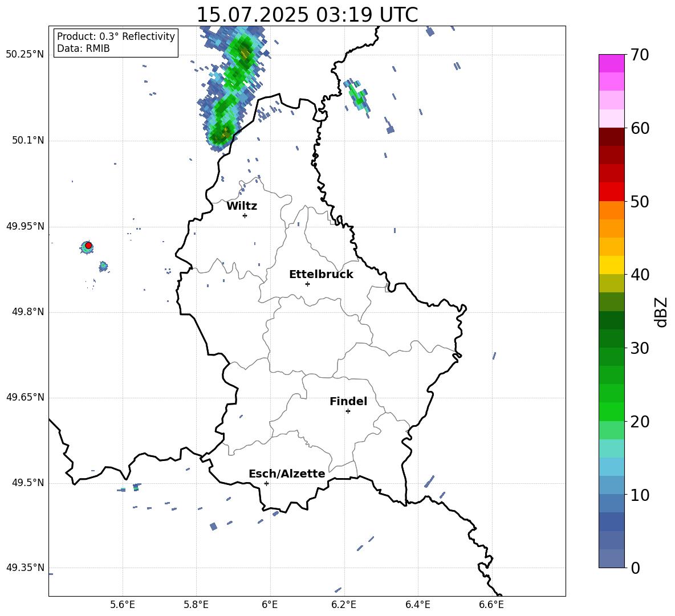Click the 6°E longitude label
Image resolution: width=675 pixels, height=616 pixels.
270,605
